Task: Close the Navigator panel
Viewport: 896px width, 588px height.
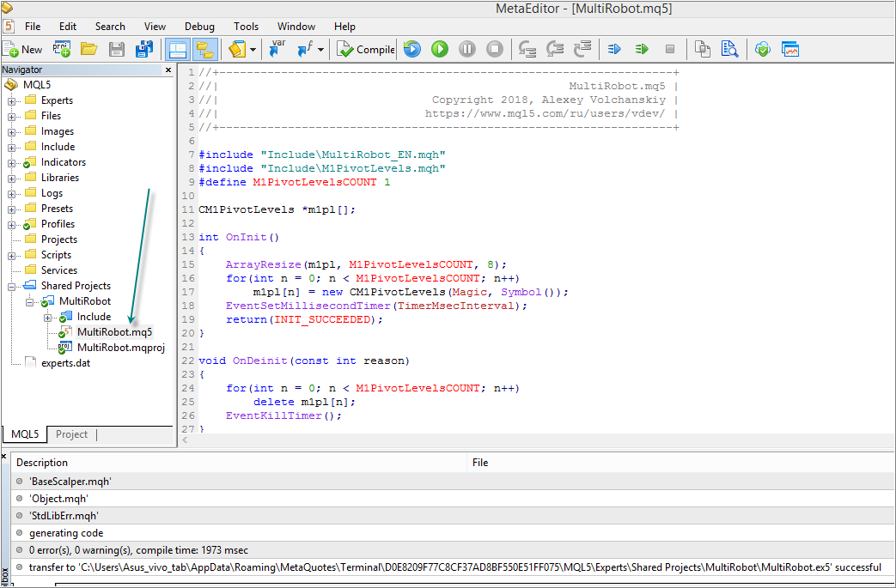Action: [x=168, y=70]
